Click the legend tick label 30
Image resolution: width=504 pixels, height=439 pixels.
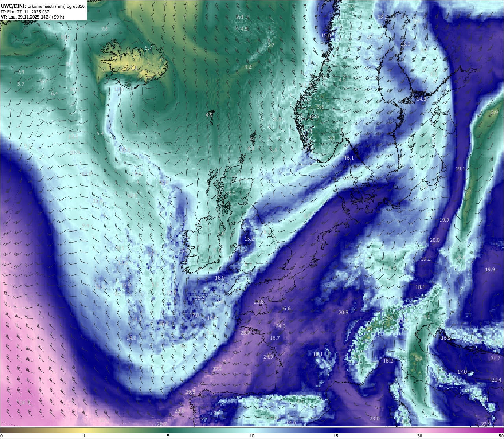420,436
